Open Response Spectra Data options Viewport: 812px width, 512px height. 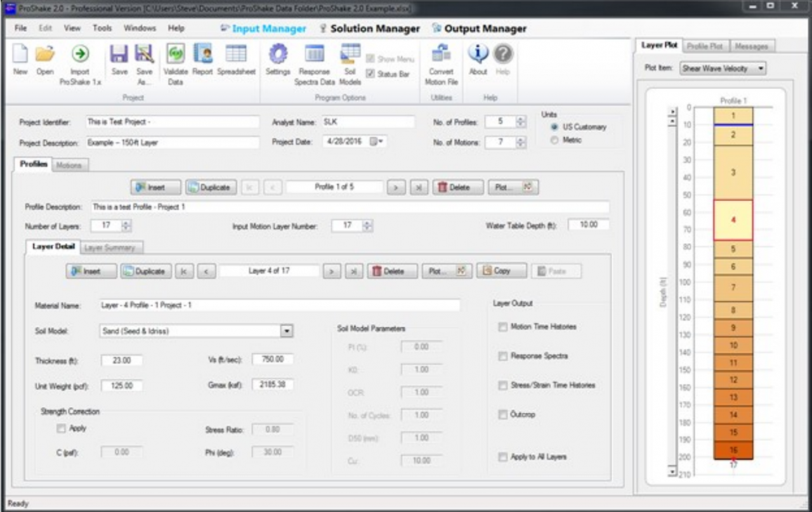(315, 65)
